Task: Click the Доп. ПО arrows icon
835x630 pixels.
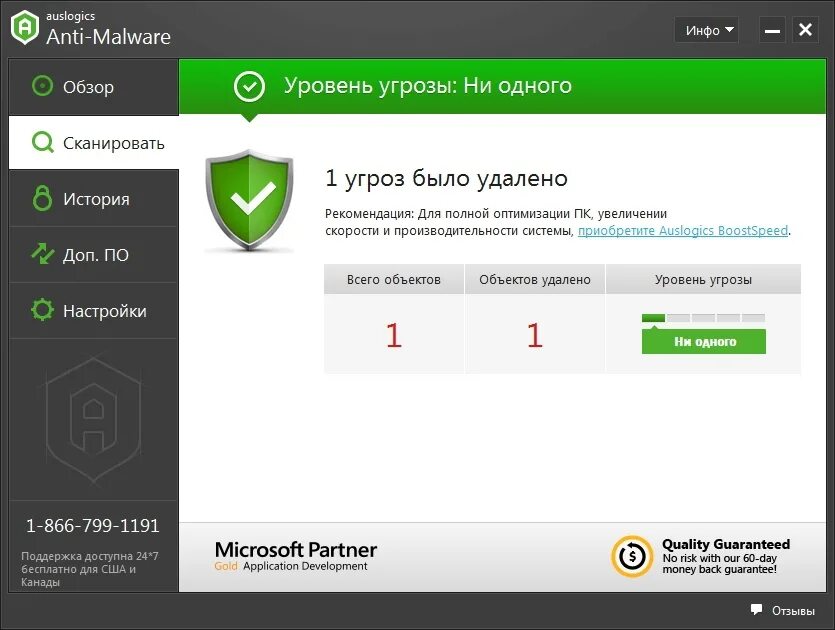Action: tap(43, 254)
